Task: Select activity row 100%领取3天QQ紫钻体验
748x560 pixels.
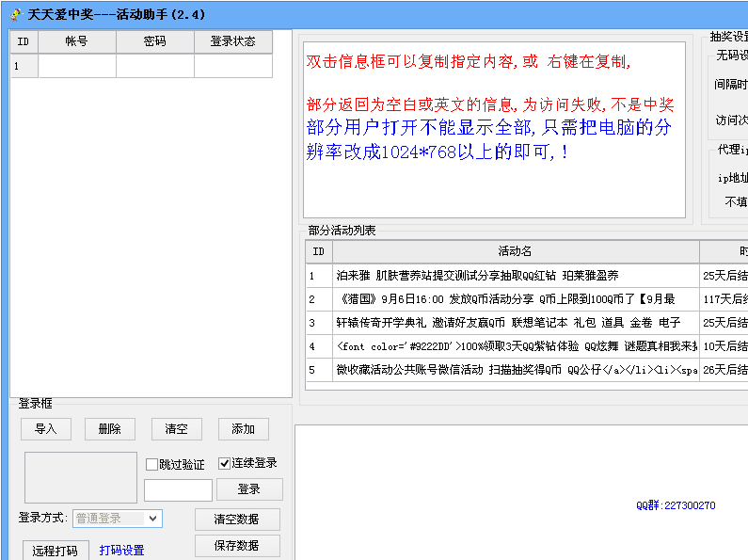Action: pos(516,346)
